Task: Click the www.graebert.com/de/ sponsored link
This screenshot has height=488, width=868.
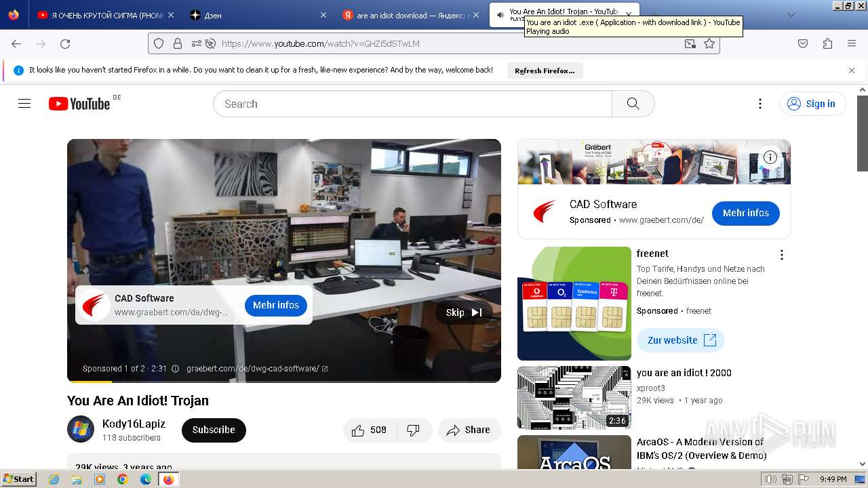Action: [661, 220]
